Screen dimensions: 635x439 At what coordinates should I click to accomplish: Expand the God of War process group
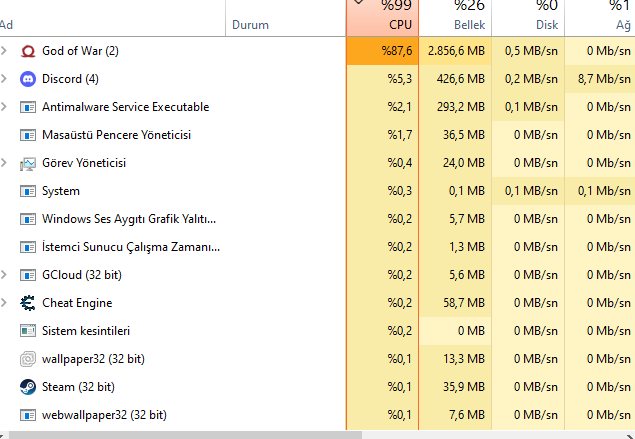pyautogui.click(x=6, y=51)
